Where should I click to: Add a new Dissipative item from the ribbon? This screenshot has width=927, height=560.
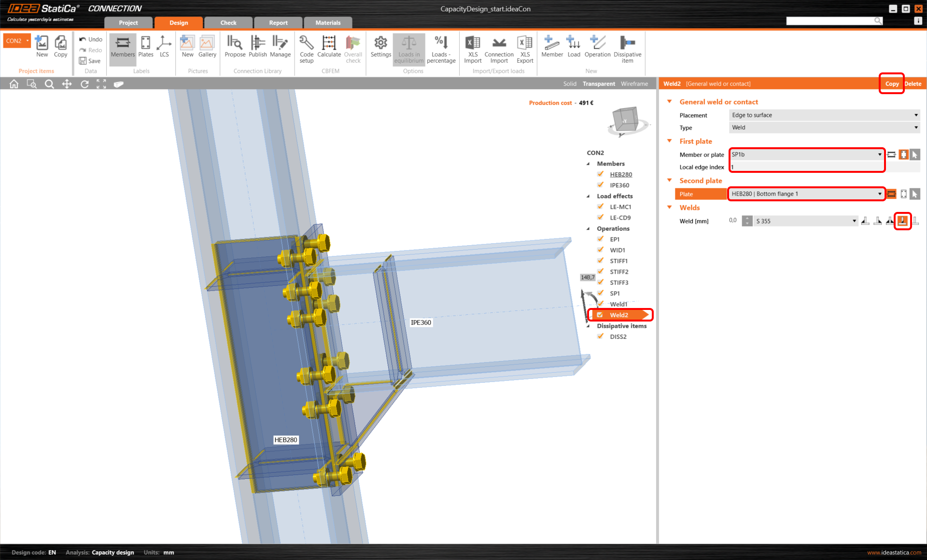pyautogui.click(x=627, y=49)
